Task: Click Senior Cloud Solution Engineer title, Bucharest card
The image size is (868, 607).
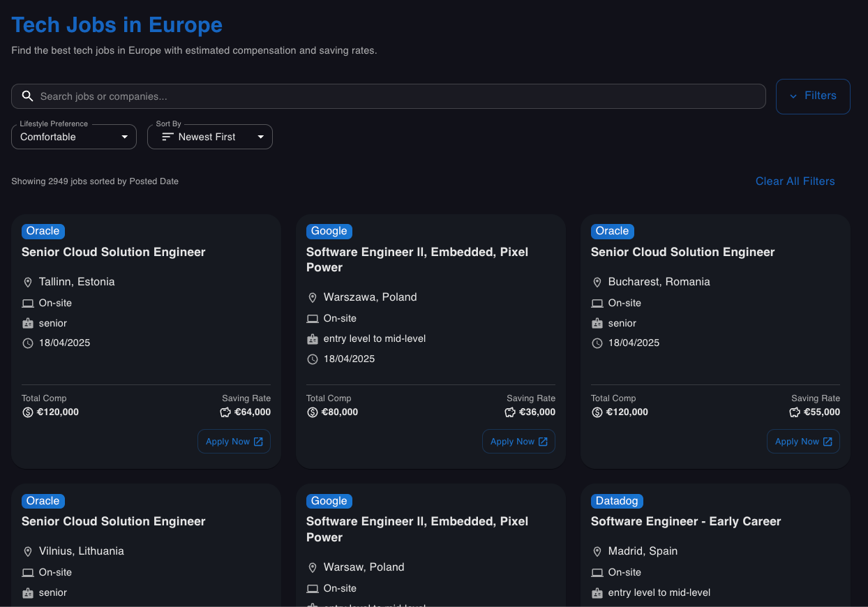Action: (683, 252)
